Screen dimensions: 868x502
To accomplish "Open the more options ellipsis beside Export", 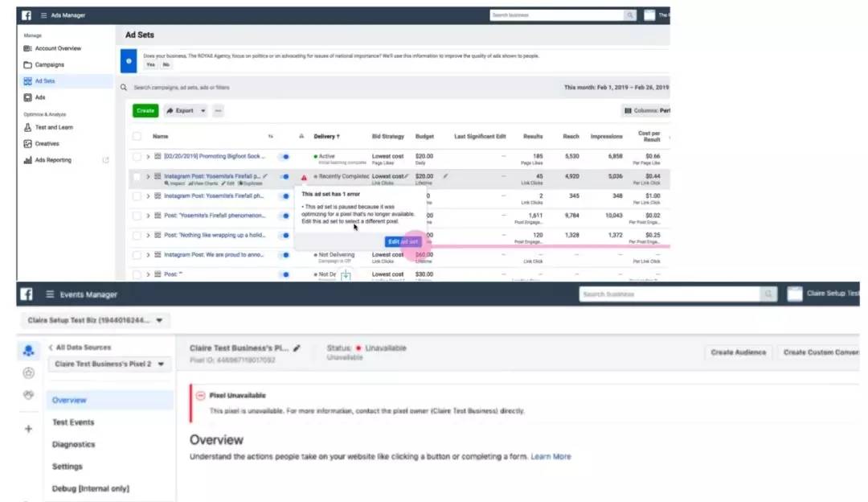I will click(218, 111).
